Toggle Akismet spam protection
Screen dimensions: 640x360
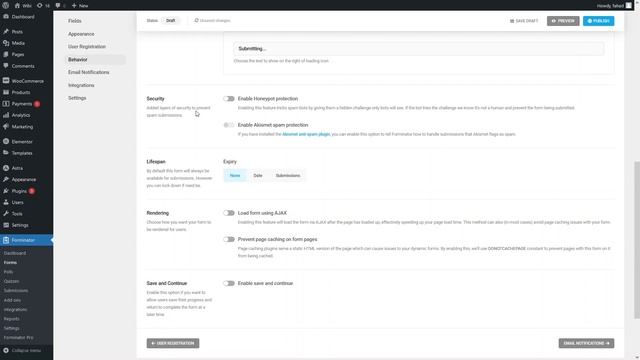pyautogui.click(x=229, y=125)
